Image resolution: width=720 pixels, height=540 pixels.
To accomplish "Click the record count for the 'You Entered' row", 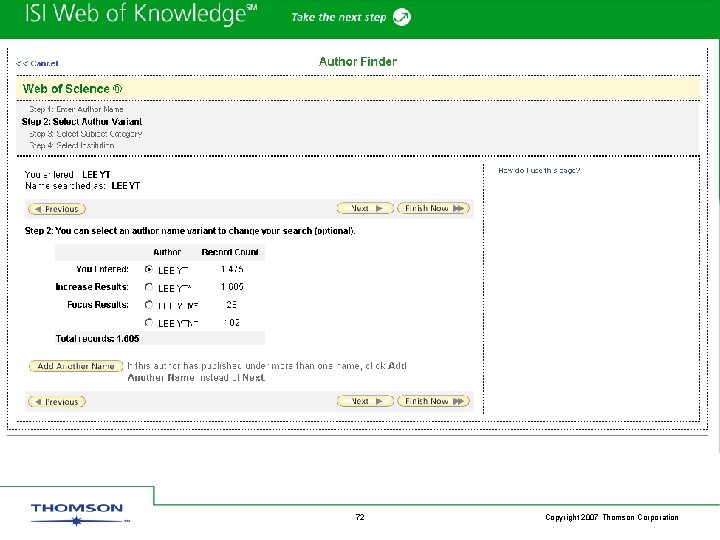I will point(232,269).
